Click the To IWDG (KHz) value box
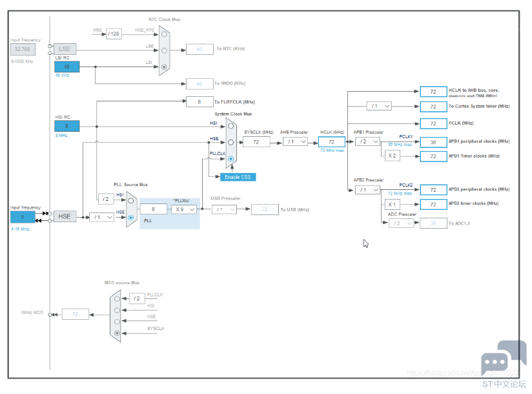Viewport: 532px width, 394px height. pos(200,84)
